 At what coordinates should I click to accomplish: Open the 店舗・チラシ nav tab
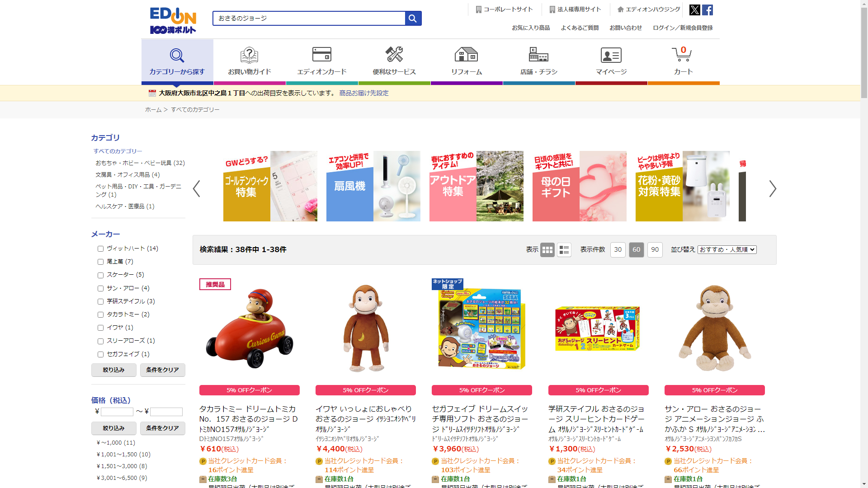coord(538,62)
